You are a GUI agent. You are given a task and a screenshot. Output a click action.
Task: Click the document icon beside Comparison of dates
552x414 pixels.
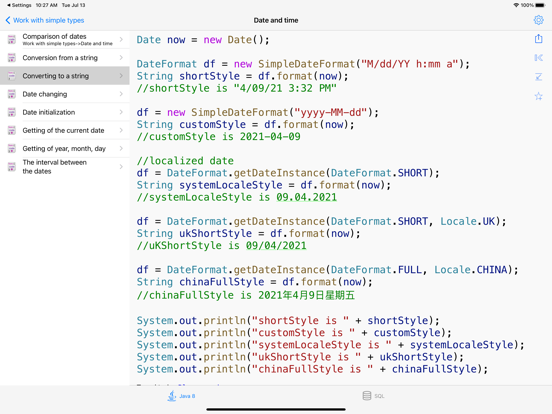pyautogui.click(x=12, y=39)
